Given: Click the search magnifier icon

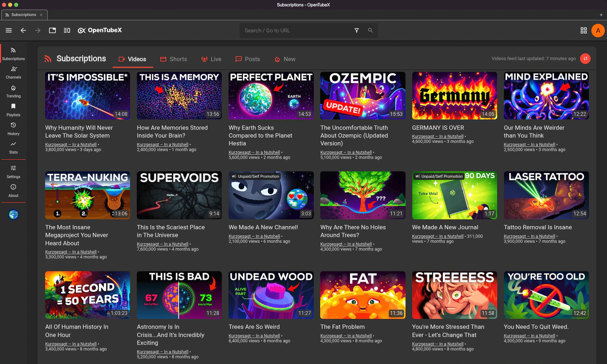Looking at the screenshot, I should (370, 31).
